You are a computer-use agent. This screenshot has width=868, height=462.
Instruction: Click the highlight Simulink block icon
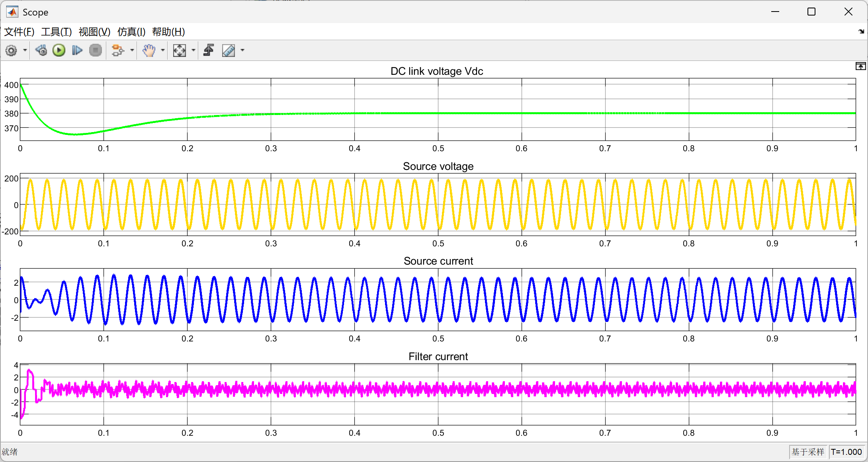coord(117,51)
